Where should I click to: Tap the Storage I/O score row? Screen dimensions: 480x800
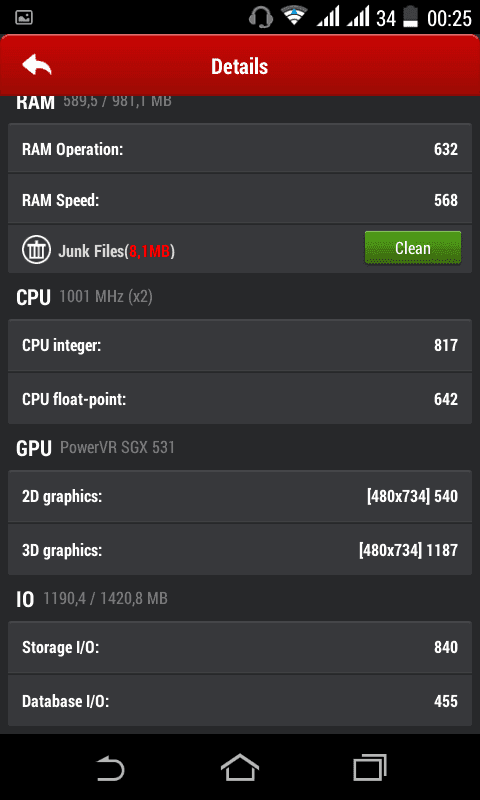240,647
